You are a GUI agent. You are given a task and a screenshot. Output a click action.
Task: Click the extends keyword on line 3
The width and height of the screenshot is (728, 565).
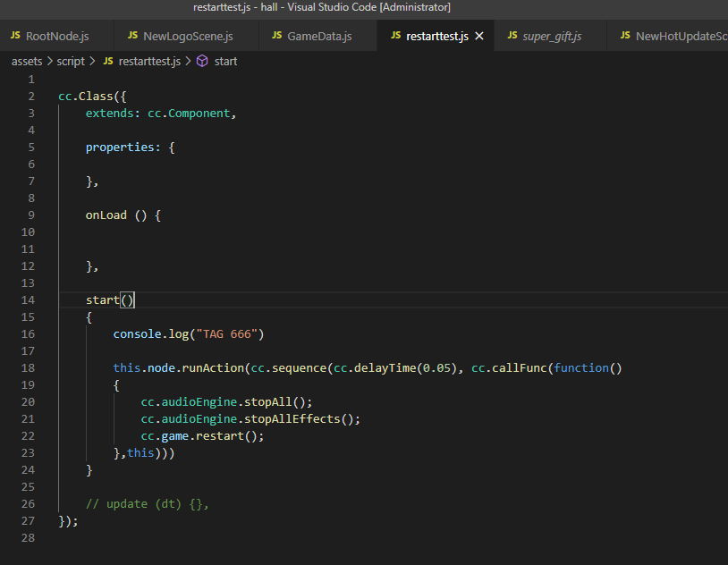coord(110,114)
